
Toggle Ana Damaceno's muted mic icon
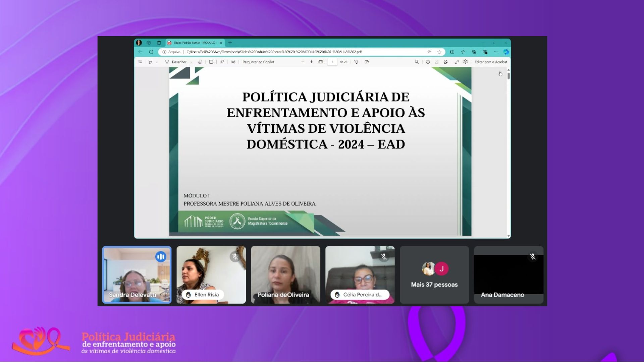(x=533, y=257)
